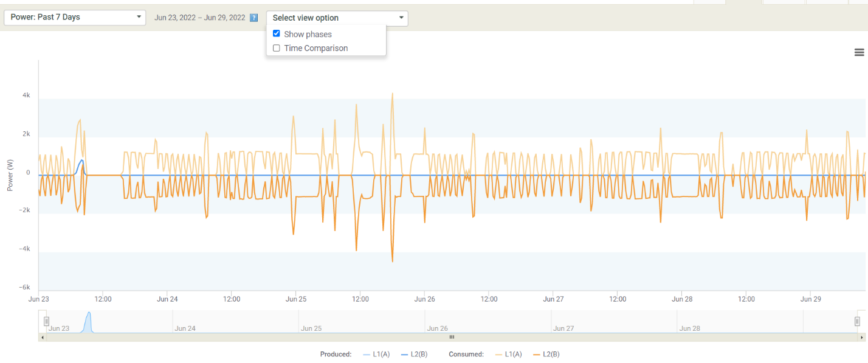This screenshot has width=868, height=363.
Task: Click the Jun 23, 2022 – Jun 29, 2022 date range
Action: coord(199,18)
